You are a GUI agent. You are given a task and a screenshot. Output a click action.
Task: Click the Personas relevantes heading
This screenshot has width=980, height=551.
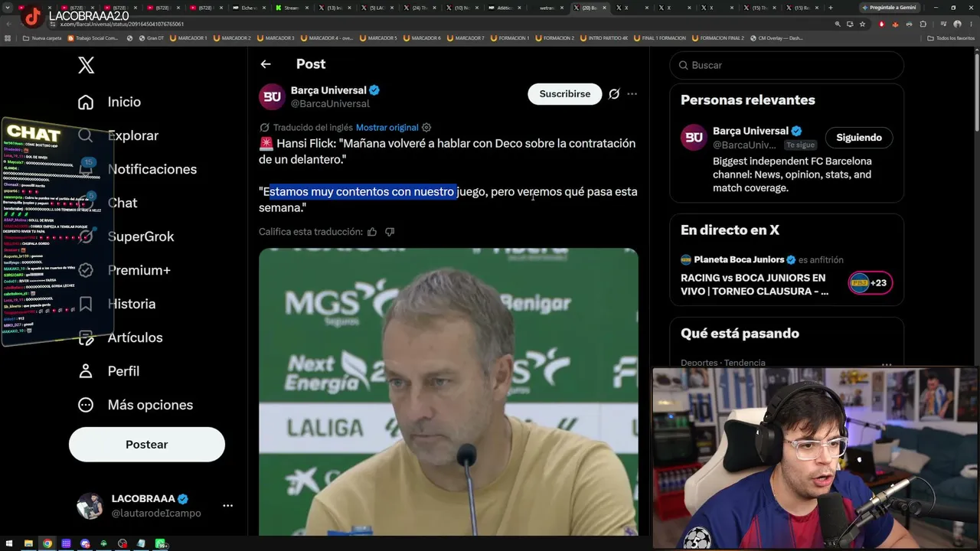(748, 100)
